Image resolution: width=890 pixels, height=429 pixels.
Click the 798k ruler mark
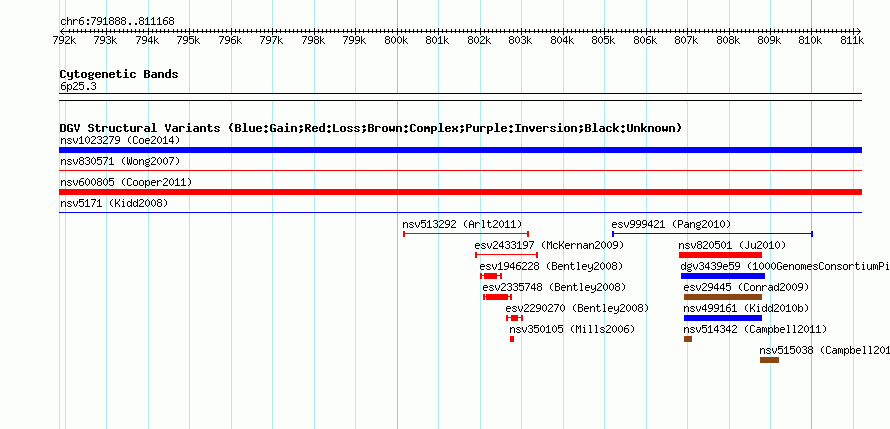(313, 40)
